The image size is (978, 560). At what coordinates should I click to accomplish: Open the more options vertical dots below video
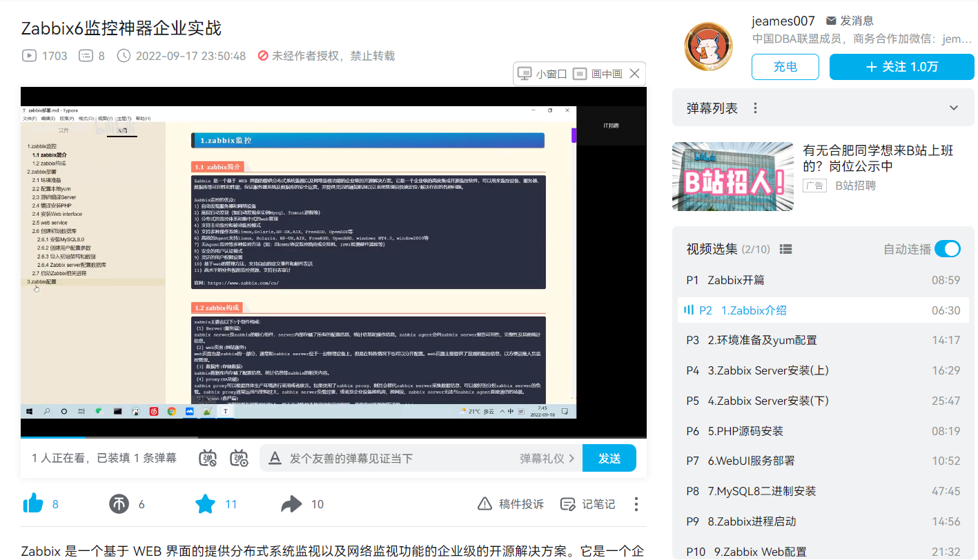point(636,504)
